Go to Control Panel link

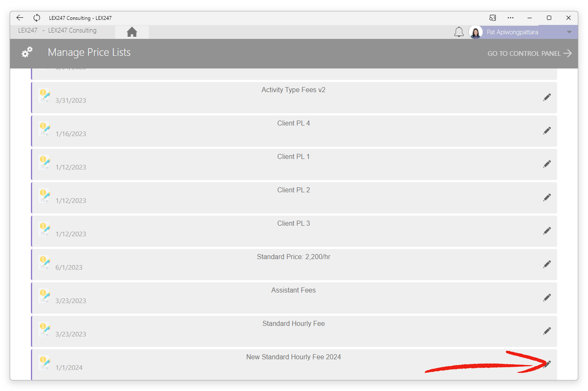coord(530,53)
